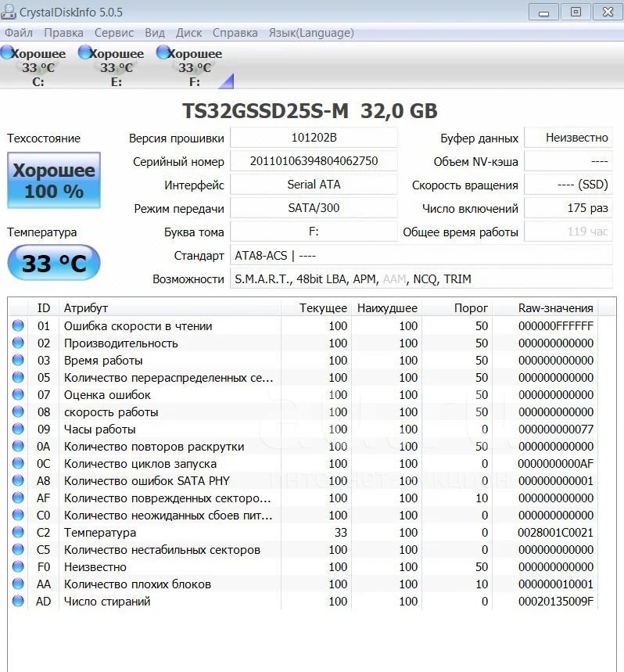Select 'Количество перераспределенных се...' attribute
Screen dimensions: 624x672
click(168, 378)
